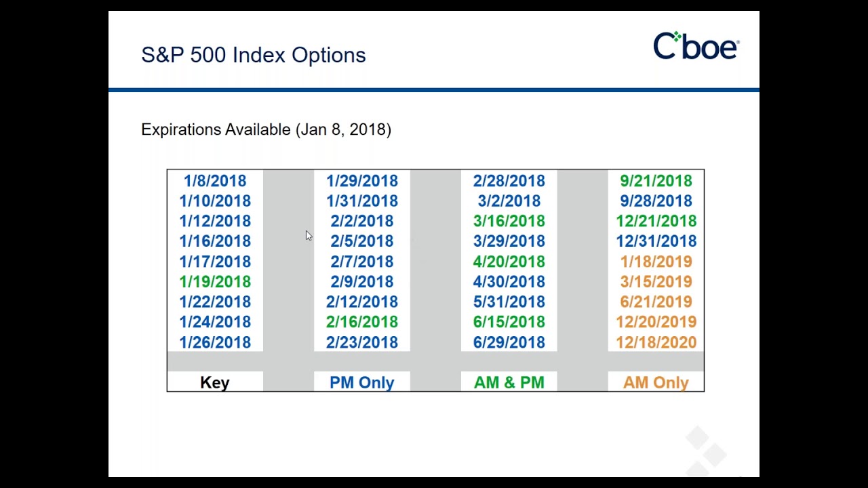
Task: Click the orange 12/18/2020 expiration
Action: 656,342
